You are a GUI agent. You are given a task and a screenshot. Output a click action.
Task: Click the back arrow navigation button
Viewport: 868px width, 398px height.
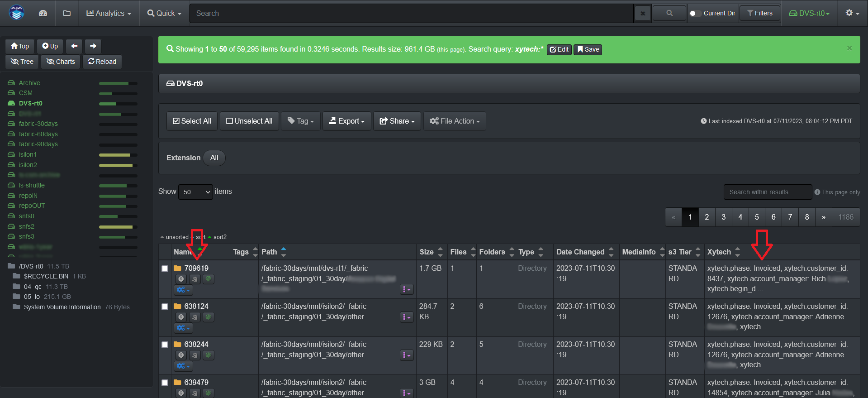pyautogui.click(x=74, y=46)
